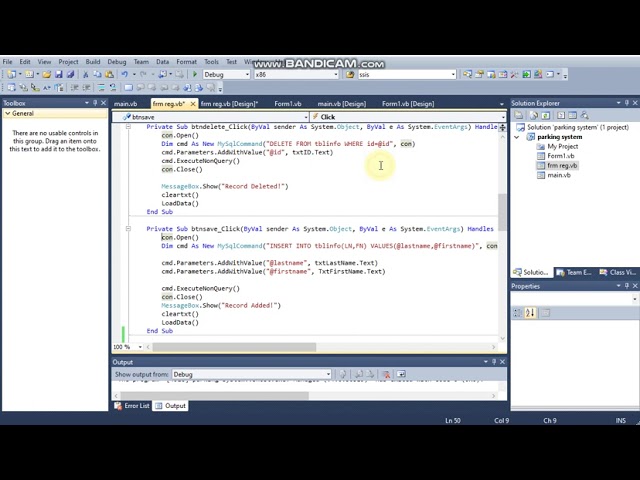Toggle auto-hide pin on Toolbox panel
640x480 pixels.
click(x=95, y=103)
